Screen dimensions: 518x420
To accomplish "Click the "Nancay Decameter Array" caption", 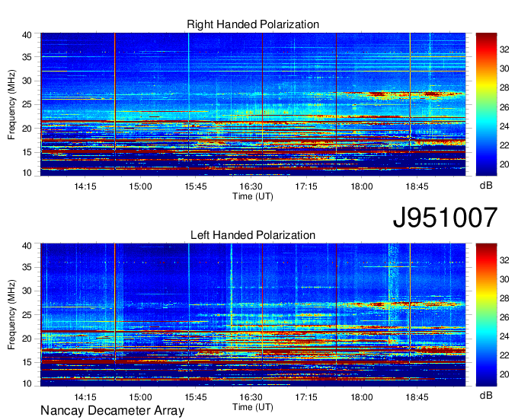I will point(112,411).
